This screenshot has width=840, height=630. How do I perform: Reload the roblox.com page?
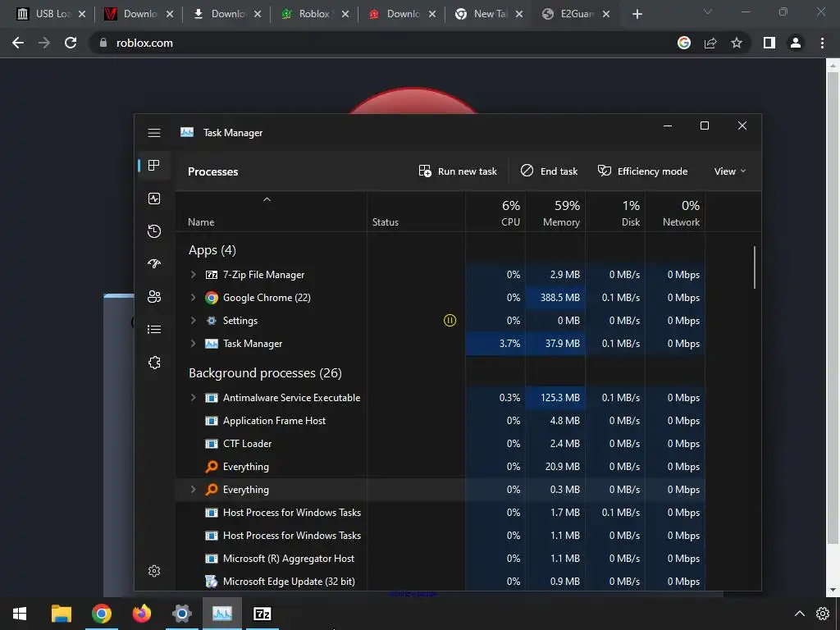[71, 43]
